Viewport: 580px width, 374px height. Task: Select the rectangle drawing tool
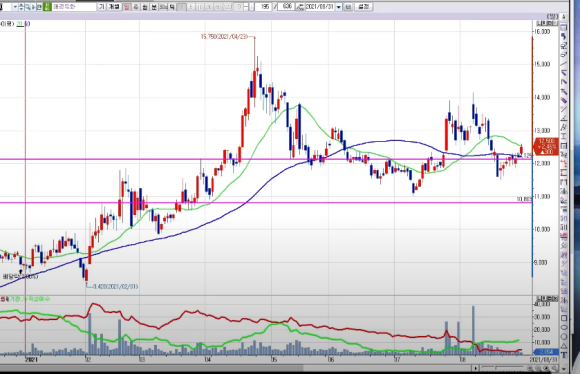564,318
